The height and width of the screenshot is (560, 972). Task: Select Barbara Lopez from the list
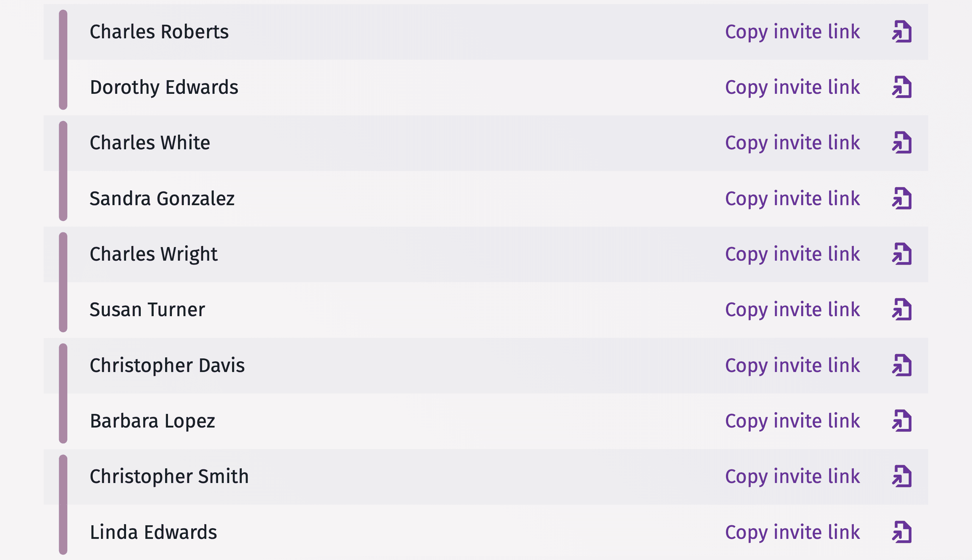152,421
